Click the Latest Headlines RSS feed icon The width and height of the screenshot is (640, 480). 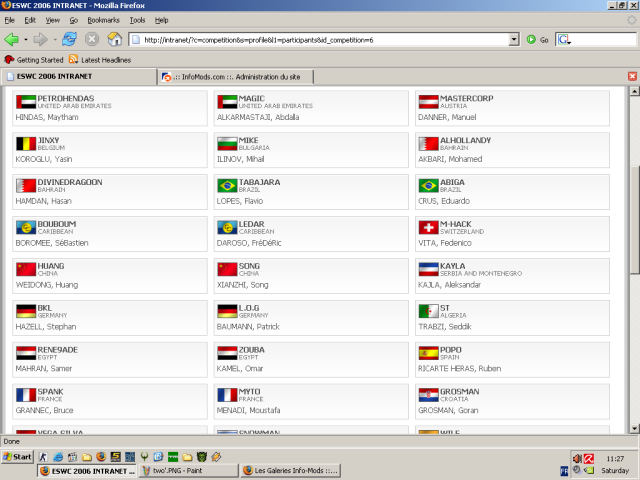73,60
